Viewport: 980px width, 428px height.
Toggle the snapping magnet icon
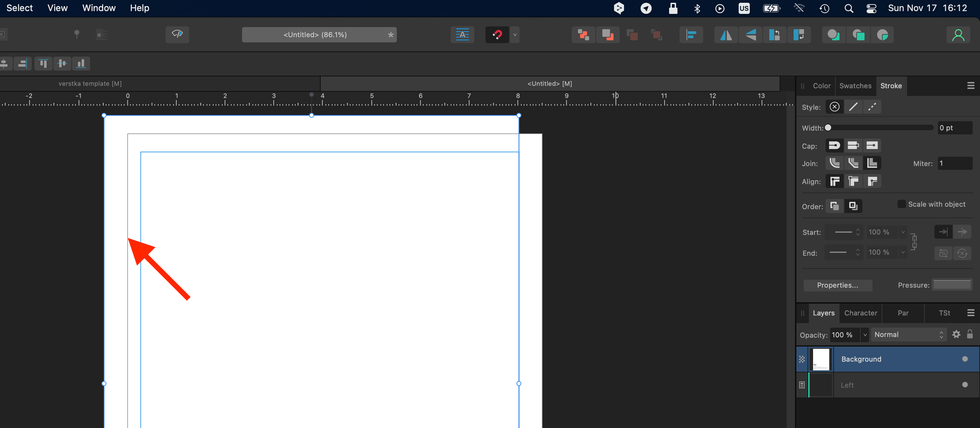[497, 35]
